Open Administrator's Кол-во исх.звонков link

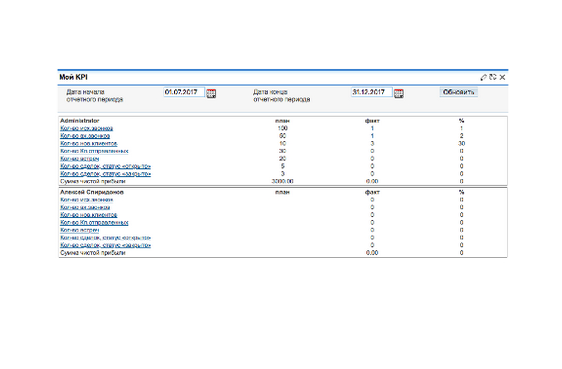(x=86, y=128)
